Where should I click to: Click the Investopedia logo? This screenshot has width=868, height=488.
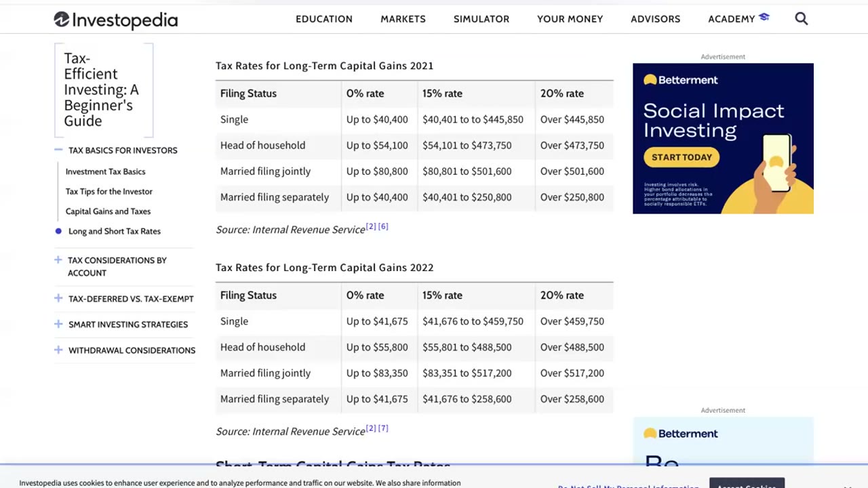[x=116, y=20]
